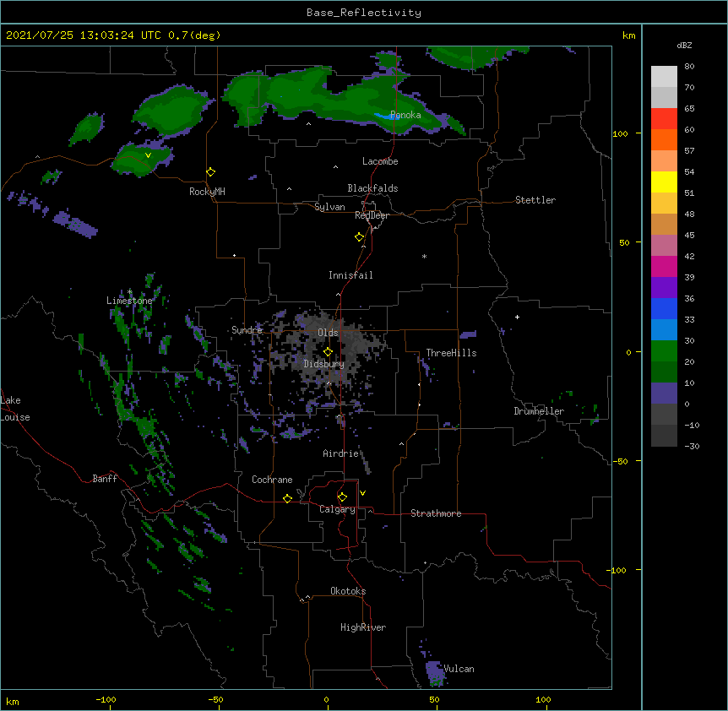Viewport: 728px width, 711px height.
Task: Click the Cochrane label
Action: pos(272,480)
